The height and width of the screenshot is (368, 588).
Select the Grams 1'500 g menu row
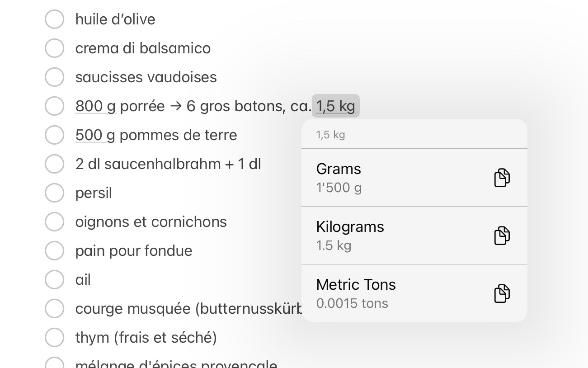389,178
